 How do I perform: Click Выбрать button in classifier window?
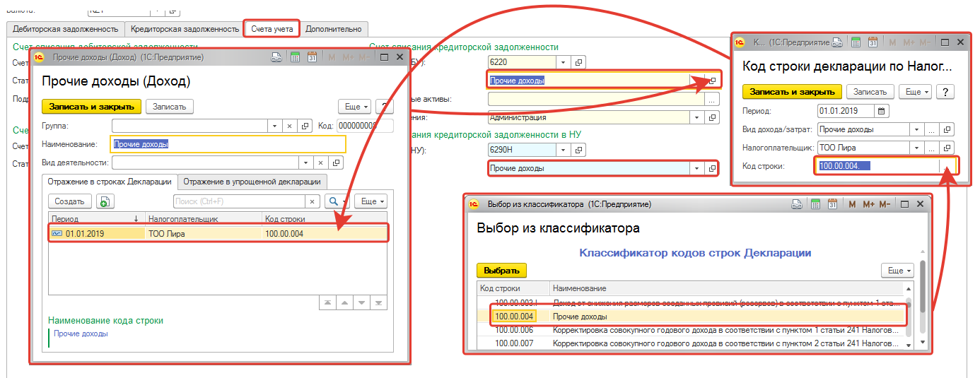point(502,271)
